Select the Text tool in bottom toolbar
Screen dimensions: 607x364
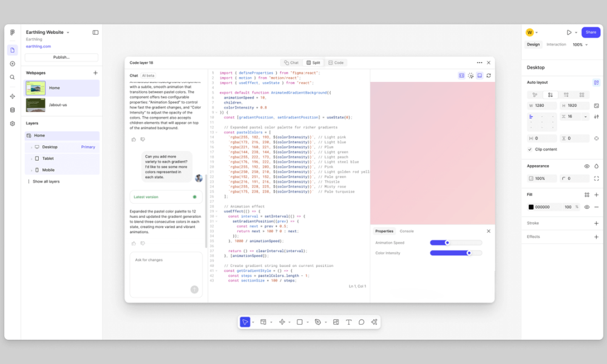coord(348,322)
